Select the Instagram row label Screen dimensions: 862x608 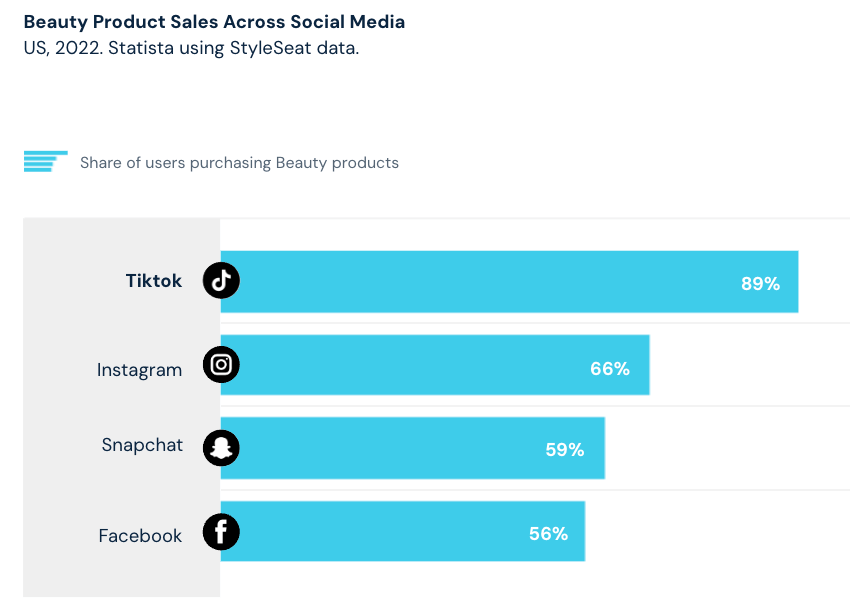click(139, 371)
